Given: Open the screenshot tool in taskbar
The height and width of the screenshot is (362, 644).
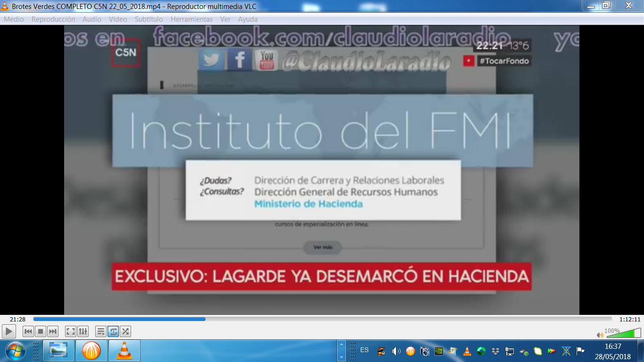Looking at the screenshot, I should click(59, 351).
